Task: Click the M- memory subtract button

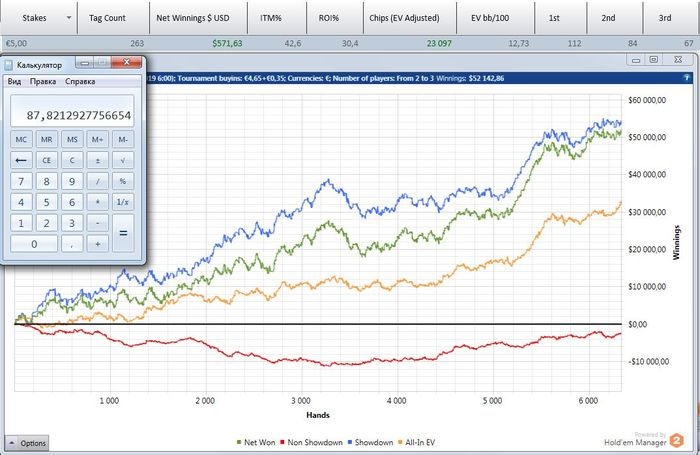Action: click(123, 139)
